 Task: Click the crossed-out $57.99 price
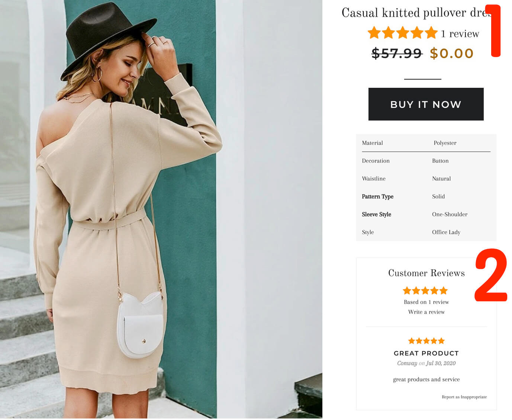[x=397, y=54]
